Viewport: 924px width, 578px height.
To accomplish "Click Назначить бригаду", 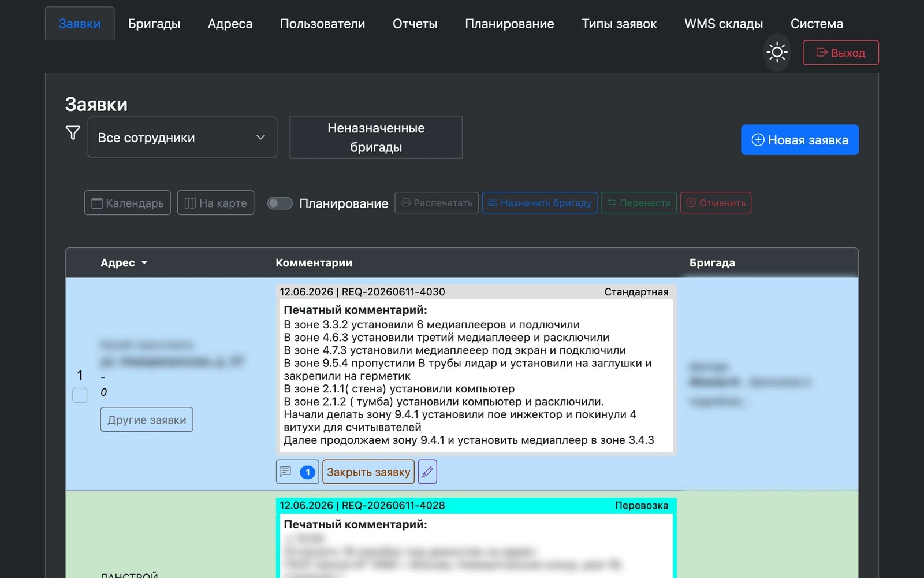I will click(539, 203).
